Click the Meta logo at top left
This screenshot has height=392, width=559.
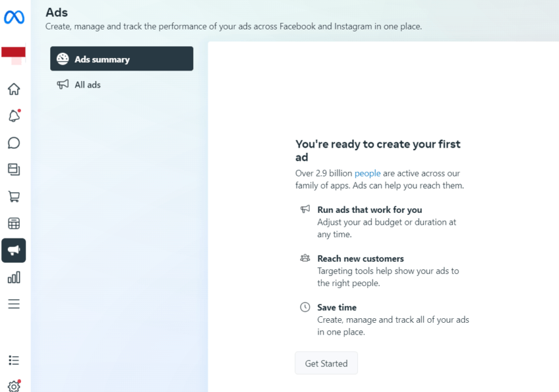coord(14,18)
